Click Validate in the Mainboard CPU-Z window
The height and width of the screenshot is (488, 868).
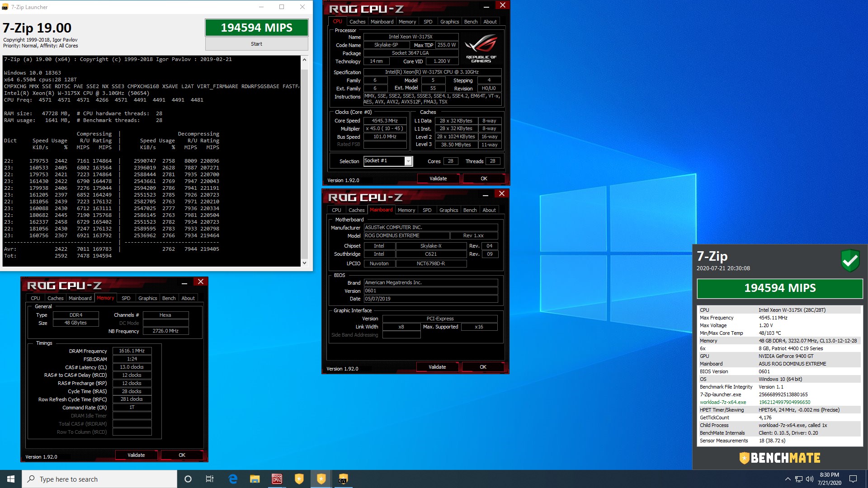(437, 367)
